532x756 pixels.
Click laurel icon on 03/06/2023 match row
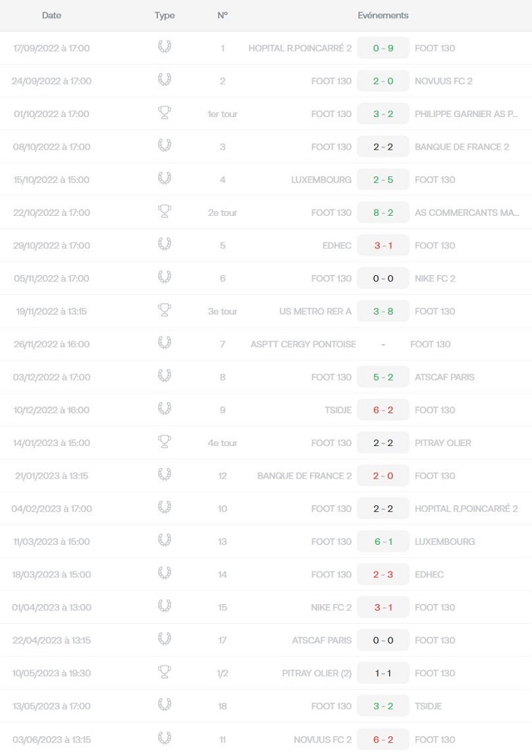point(164,739)
